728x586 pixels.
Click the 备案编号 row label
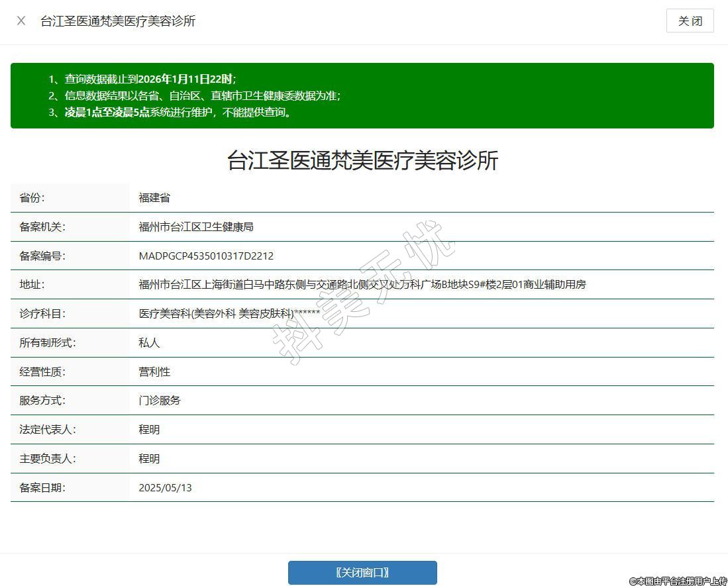click(42, 256)
